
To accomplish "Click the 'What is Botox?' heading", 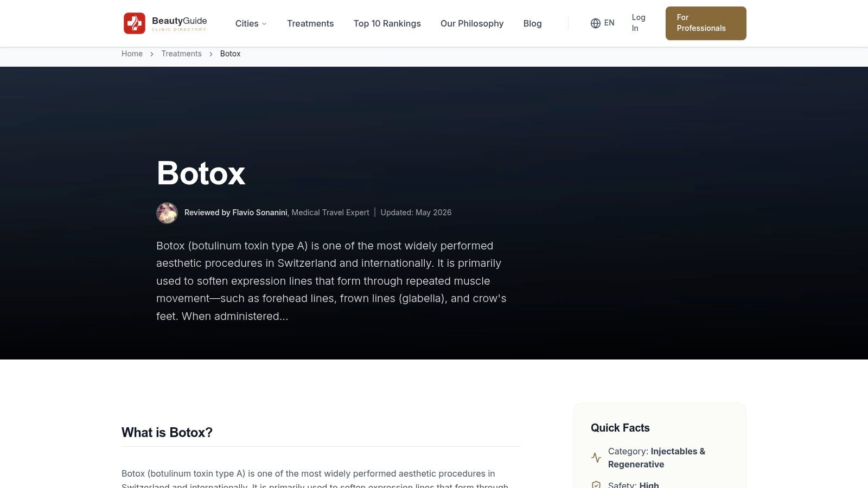I will [167, 432].
